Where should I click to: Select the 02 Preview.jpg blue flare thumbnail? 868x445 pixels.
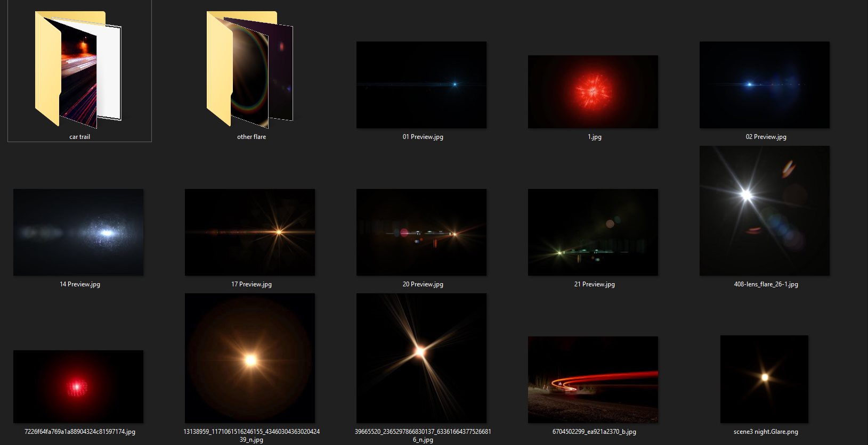coord(765,85)
